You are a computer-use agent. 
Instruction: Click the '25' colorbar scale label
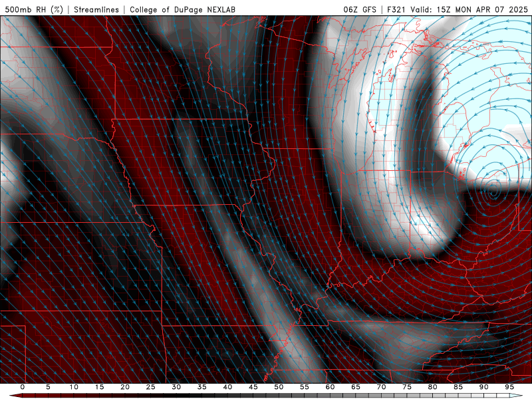(151, 387)
